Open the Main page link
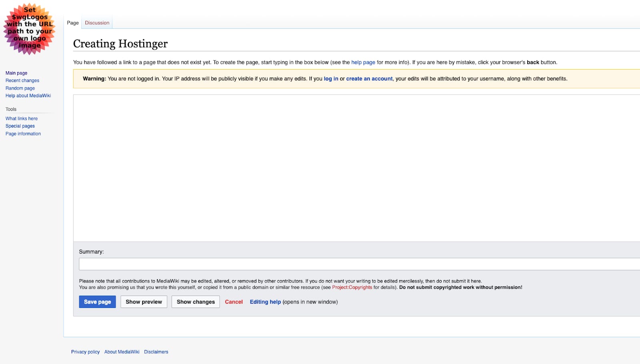Screen dimensions: 640x364 click(16, 73)
